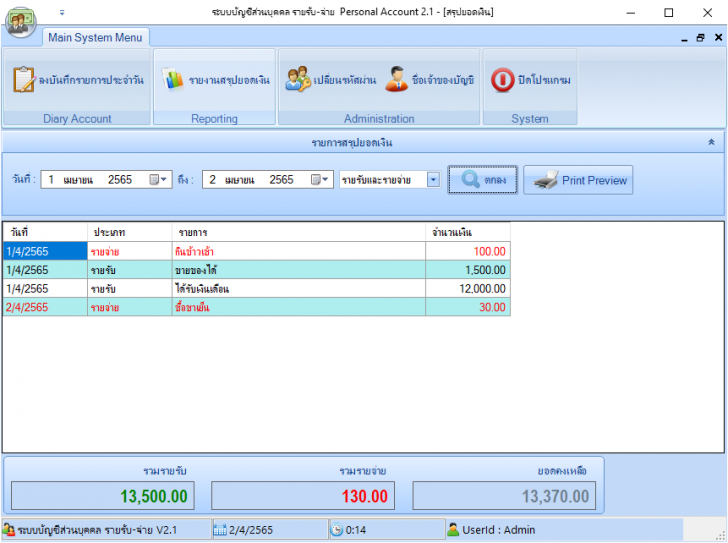Click the status bar clock icon
The width and height of the screenshot is (728, 543).
[x=337, y=530]
